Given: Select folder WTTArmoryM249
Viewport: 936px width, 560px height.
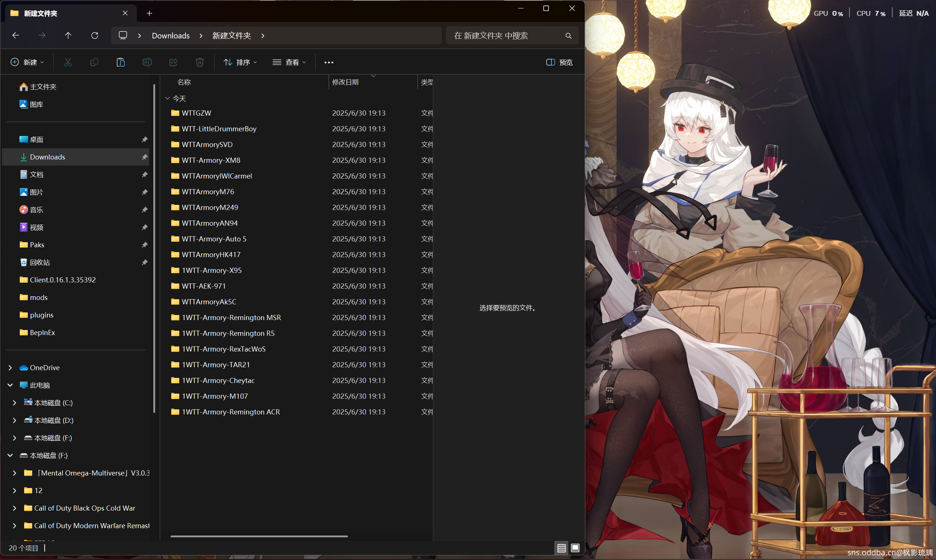Looking at the screenshot, I should click(210, 207).
